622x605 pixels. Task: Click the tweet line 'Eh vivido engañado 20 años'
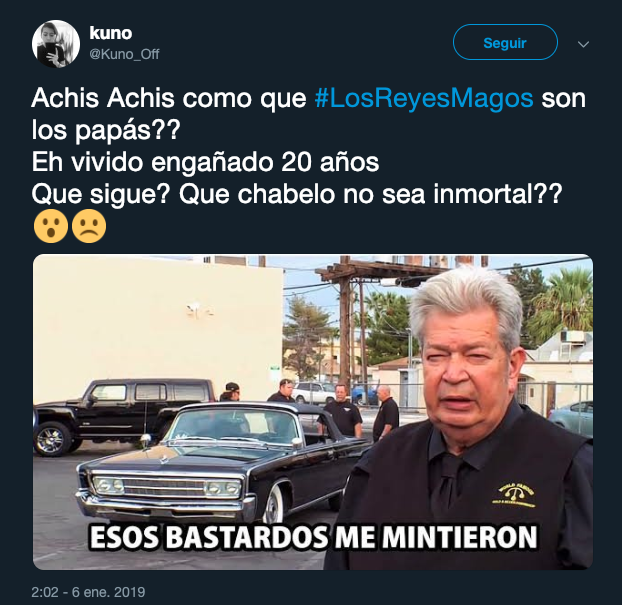205,162
